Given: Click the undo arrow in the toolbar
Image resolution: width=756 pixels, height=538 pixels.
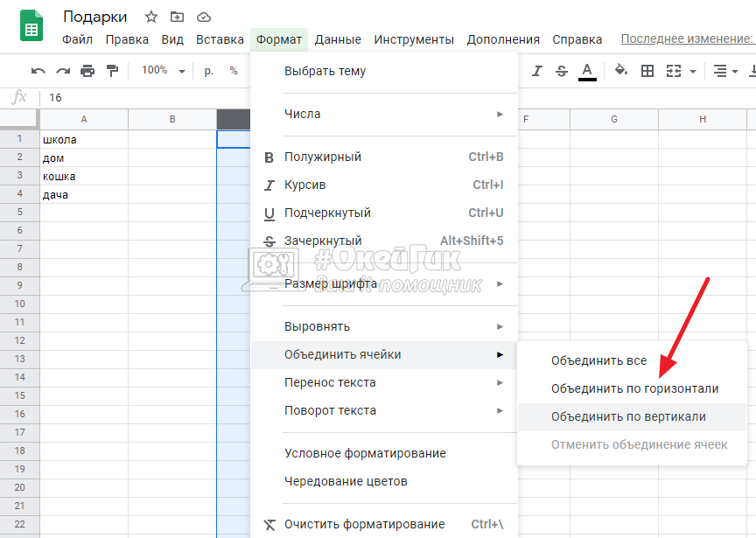Looking at the screenshot, I should 38,71.
